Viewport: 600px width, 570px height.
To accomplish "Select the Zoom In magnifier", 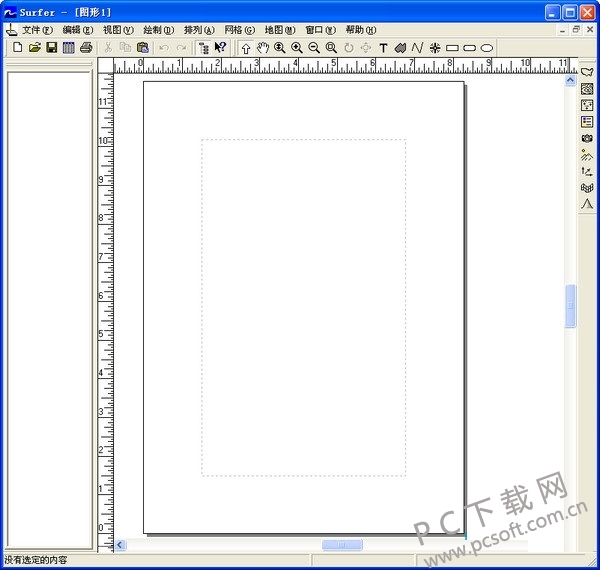I will click(x=297, y=48).
